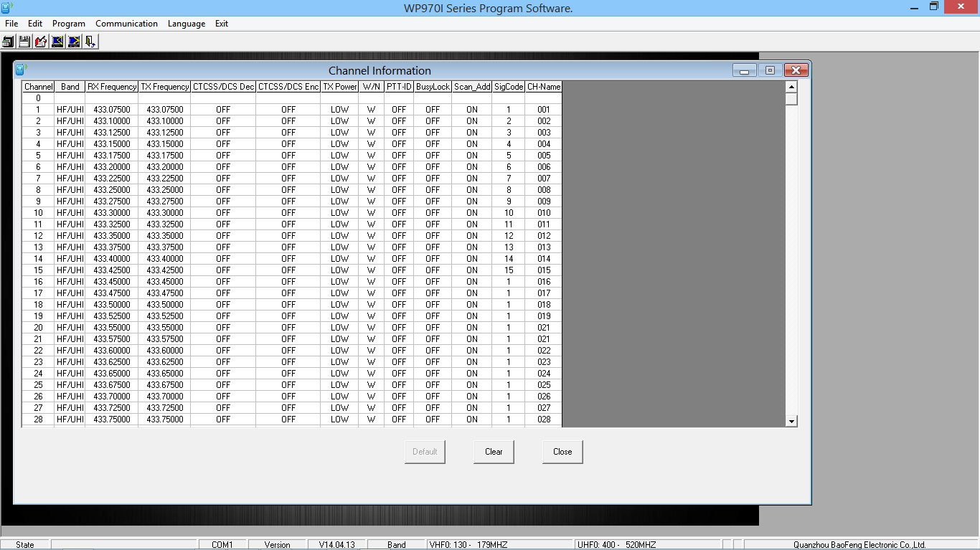Click the Channel column header
The image size is (980, 550).
tap(38, 87)
